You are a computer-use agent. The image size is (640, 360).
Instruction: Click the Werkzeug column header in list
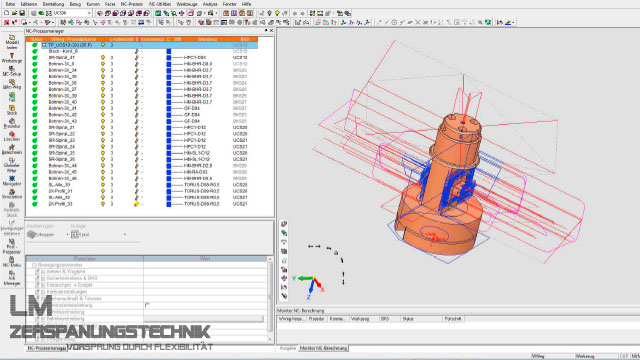point(207,39)
